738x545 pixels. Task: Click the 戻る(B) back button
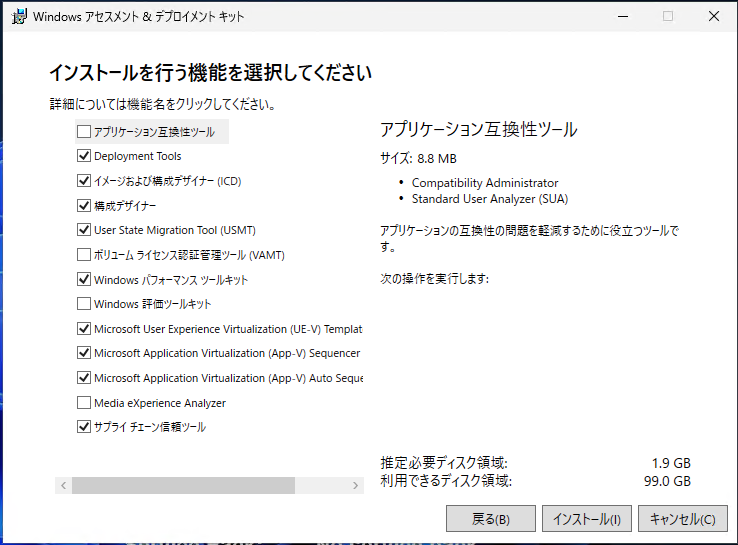coord(490,519)
